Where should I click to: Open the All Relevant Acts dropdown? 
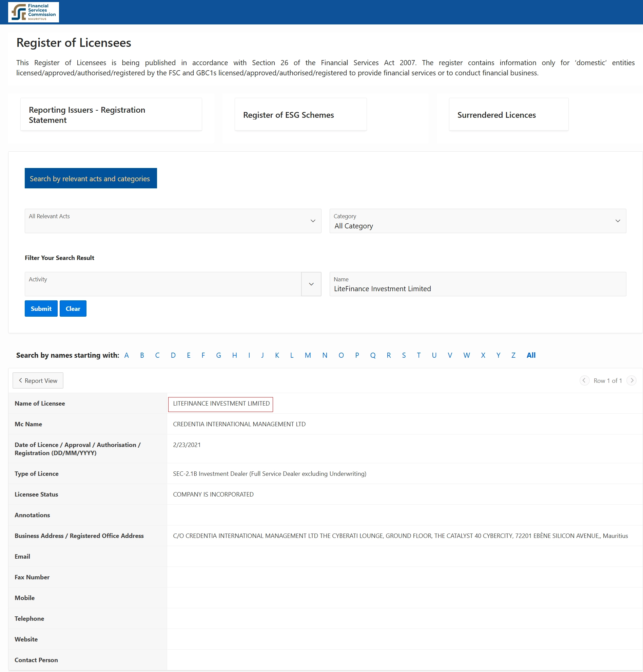[173, 221]
